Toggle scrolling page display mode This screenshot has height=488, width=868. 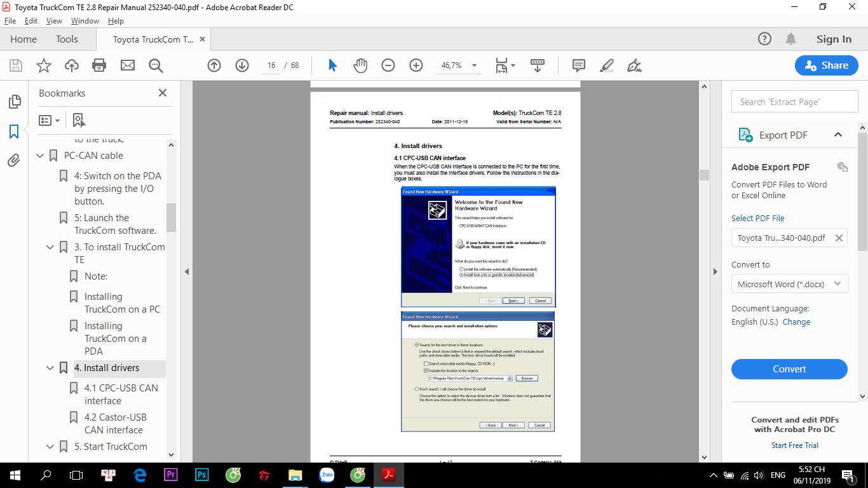538,65
